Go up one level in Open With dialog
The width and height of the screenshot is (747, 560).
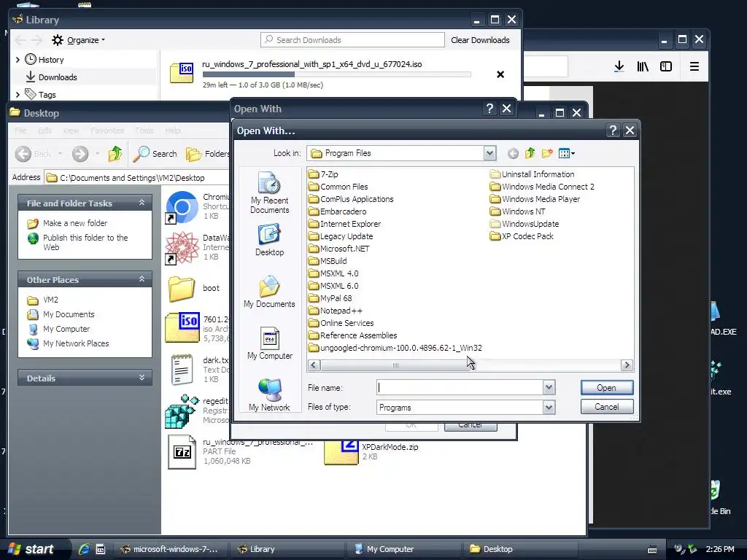pyautogui.click(x=530, y=153)
